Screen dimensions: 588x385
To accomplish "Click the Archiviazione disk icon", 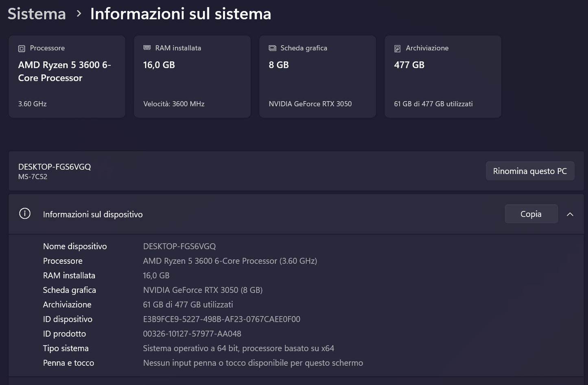I will 398,48.
